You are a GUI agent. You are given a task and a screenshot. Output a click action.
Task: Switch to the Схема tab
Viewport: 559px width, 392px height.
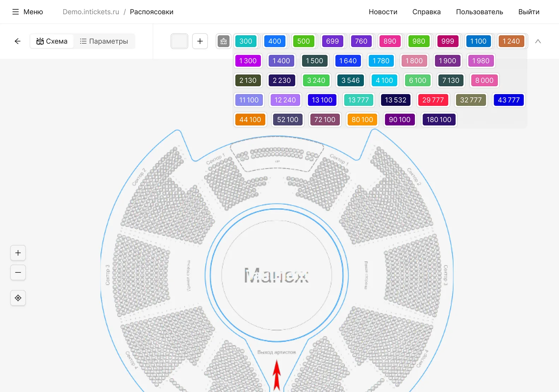coord(52,41)
